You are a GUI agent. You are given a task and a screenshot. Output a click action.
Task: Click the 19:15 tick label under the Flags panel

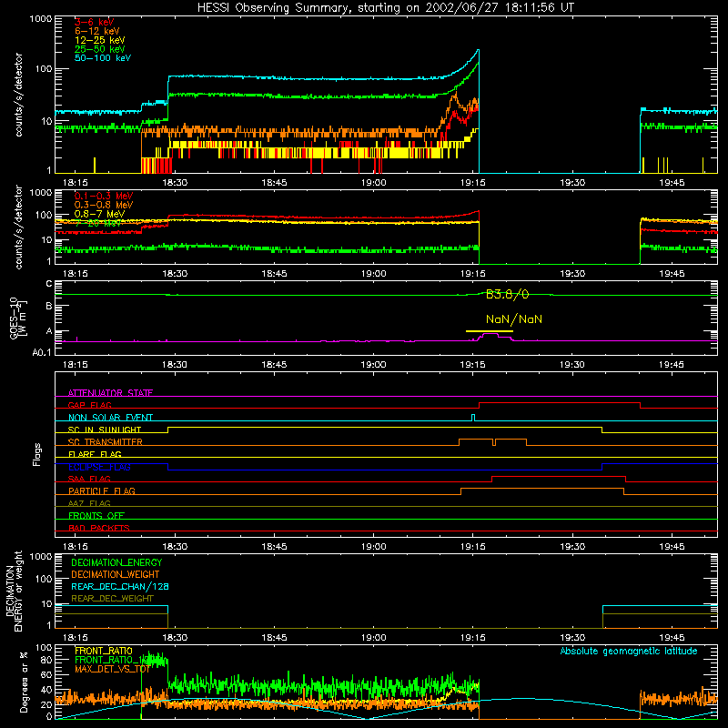472,547
